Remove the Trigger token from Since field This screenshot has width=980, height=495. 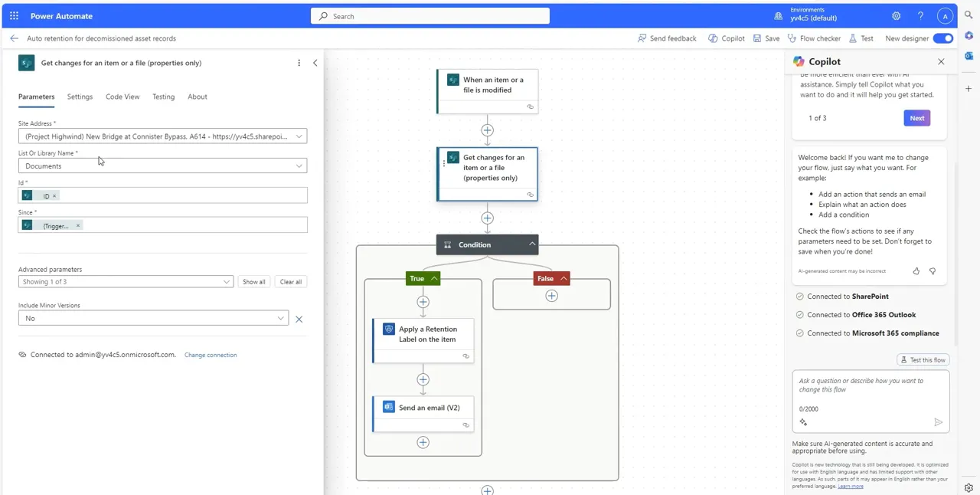pos(78,225)
